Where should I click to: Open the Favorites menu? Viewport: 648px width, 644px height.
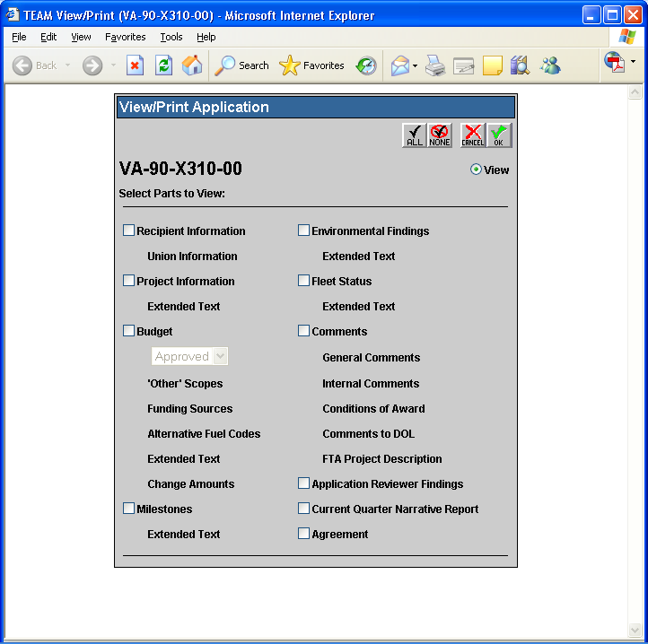[x=126, y=37]
